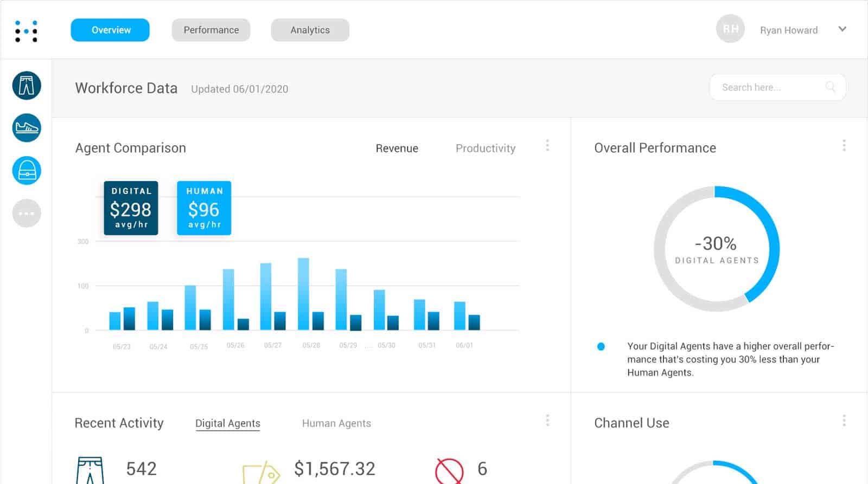Open Channel Use options menu
Screen dimensions: 868x484
coord(844,420)
